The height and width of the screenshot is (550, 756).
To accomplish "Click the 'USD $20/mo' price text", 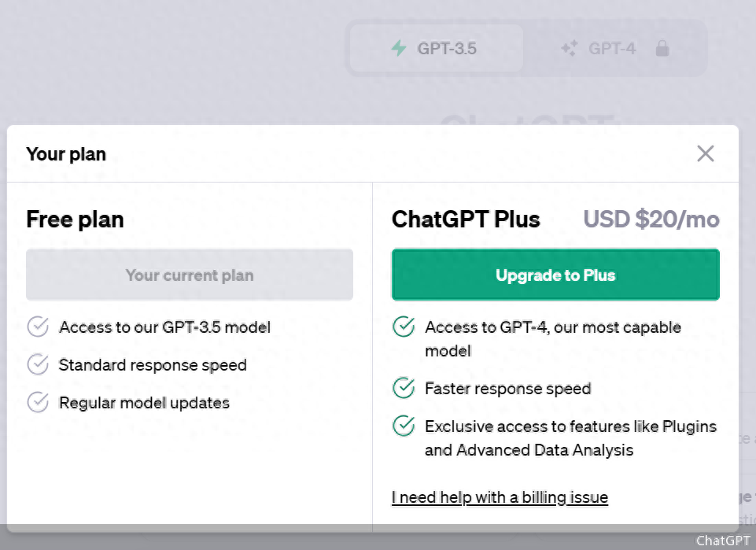I will [651, 219].
